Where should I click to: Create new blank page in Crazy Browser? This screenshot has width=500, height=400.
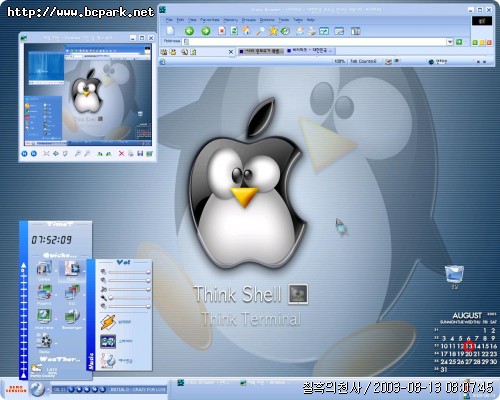[170, 31]
